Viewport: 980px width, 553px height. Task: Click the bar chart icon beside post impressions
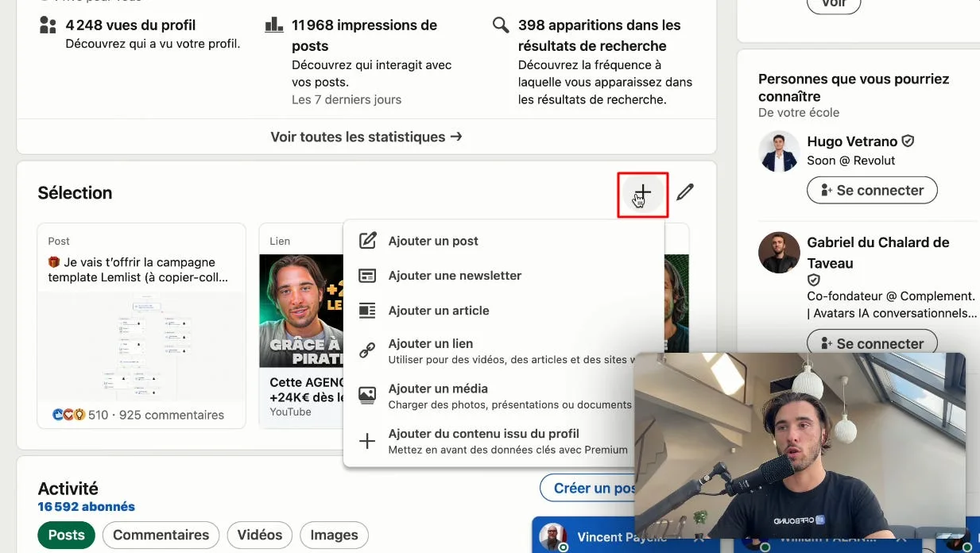pyautogui.click(x=274, y=25)
